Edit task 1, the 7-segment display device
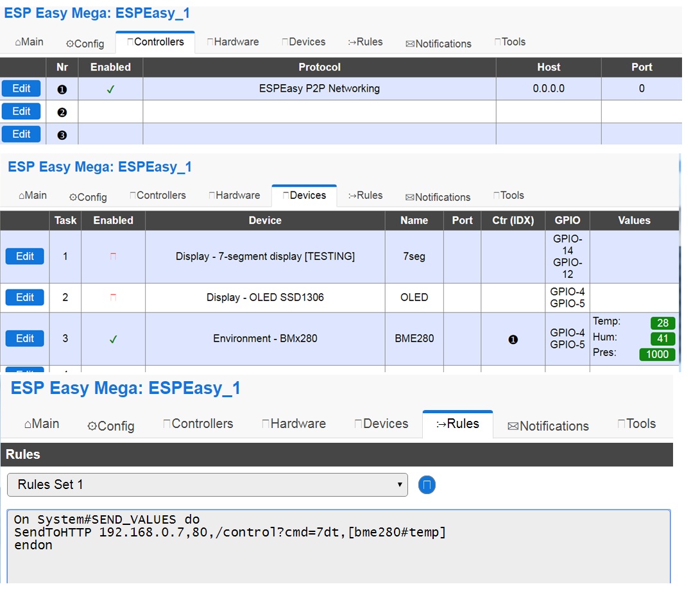 [24, 256]
